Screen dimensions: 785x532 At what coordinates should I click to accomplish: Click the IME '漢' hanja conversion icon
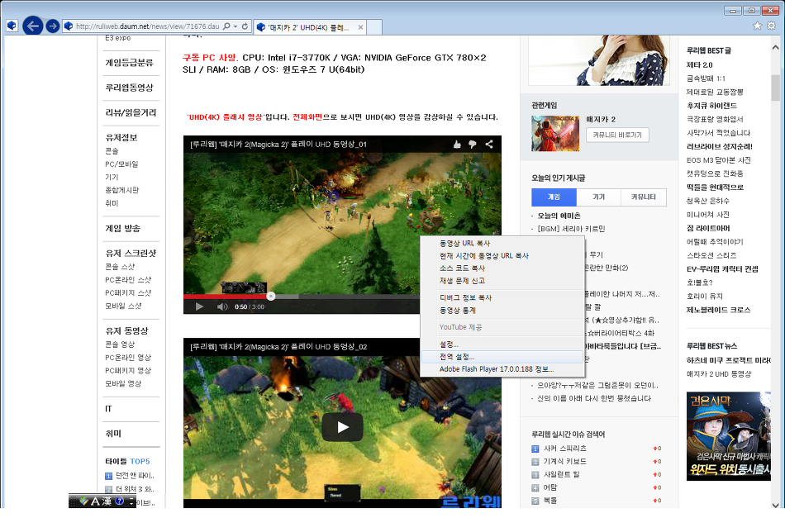pos(107,501)
